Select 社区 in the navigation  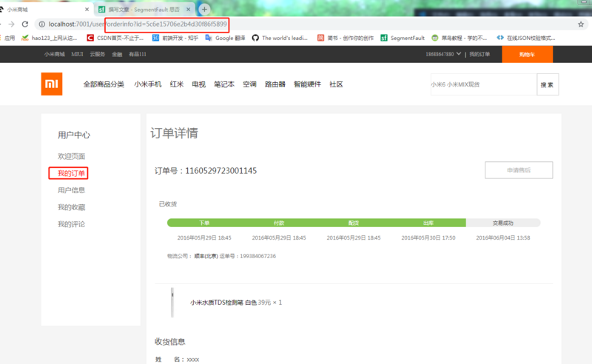click(336, 84)
